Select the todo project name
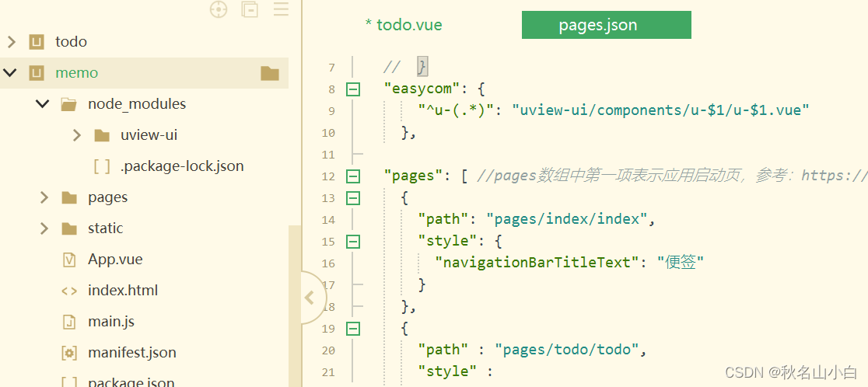The image size is (868, 387). pos(71,42)
